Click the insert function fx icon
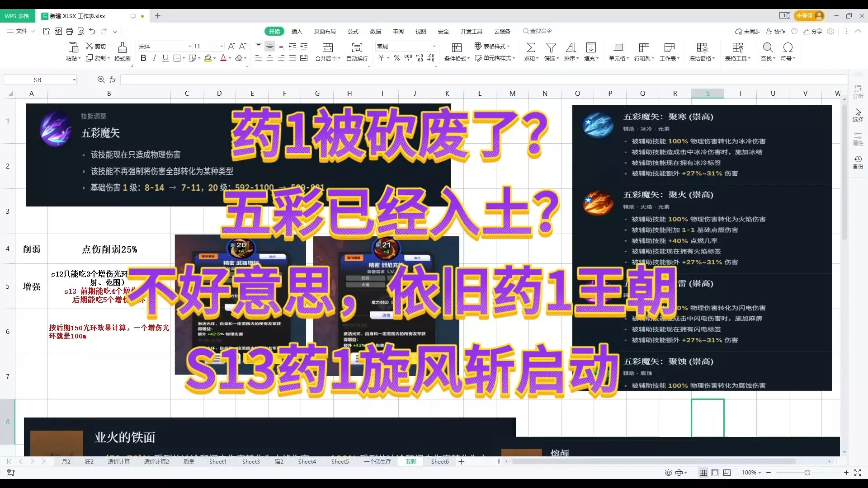This screenshot has height=488, width=868. 113,80
